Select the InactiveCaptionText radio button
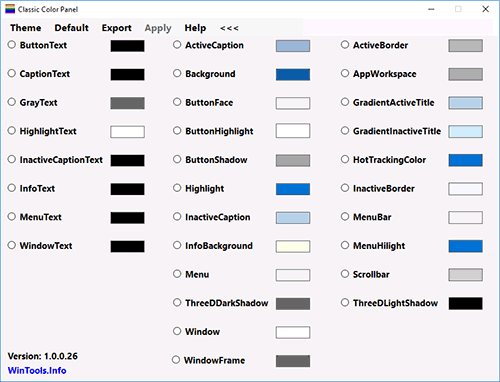The height and width of the screenshot is (382, 500). (12, 159)
